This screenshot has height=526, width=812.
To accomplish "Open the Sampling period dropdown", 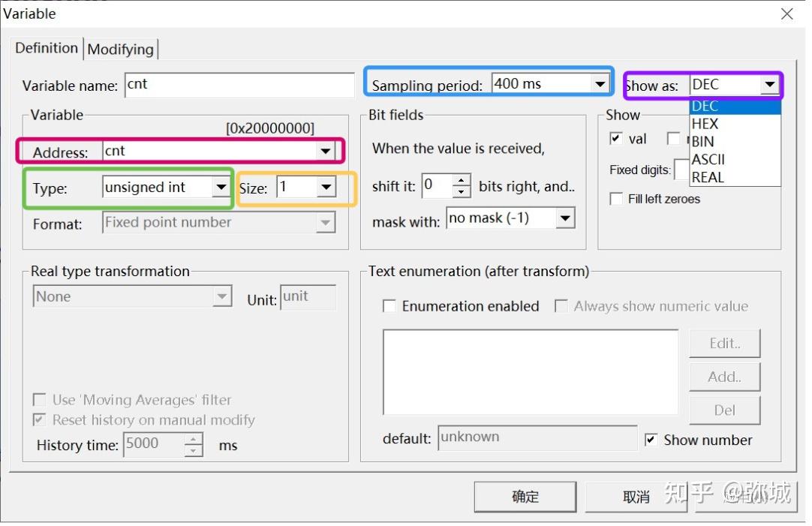I will tap(602, 83).
